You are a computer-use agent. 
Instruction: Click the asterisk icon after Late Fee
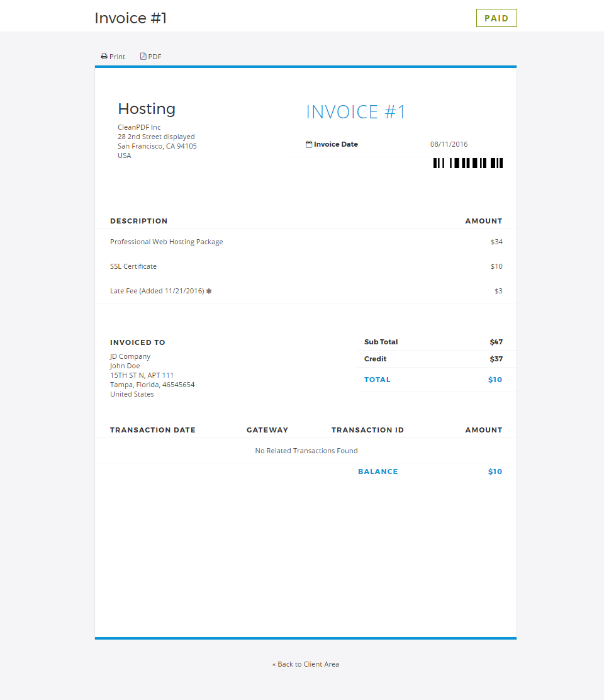209,291
